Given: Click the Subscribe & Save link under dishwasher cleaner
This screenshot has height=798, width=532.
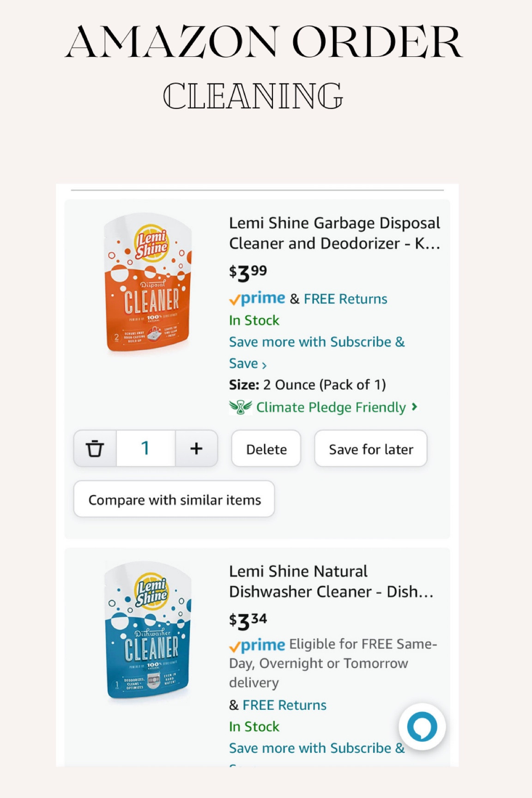Looking at the screenshot, I should [x=316, y=748].
